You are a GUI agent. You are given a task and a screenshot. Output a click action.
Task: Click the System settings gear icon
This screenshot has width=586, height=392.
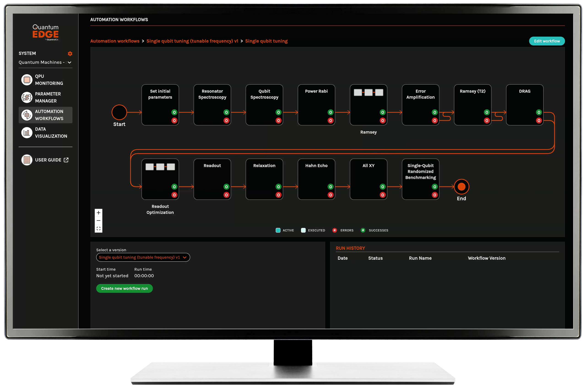pos(70,54)
